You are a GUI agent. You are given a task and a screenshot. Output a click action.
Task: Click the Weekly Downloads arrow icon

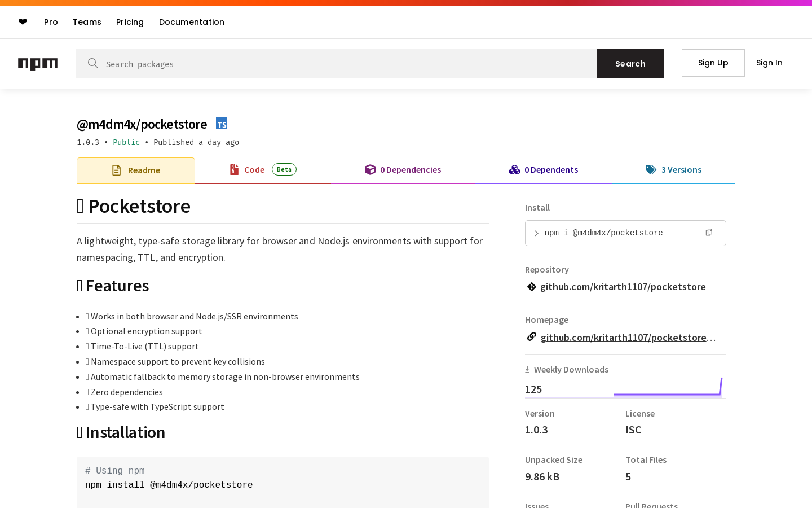point(527,369)
